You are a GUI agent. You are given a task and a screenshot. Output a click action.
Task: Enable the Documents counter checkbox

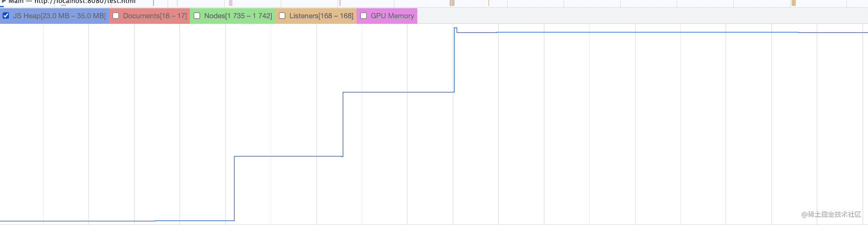point(116,16)
